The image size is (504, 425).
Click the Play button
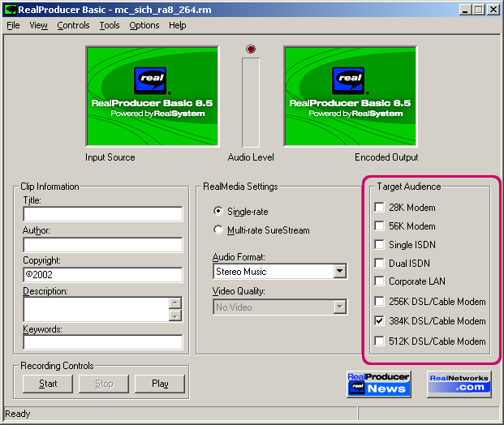pos(160,384)
